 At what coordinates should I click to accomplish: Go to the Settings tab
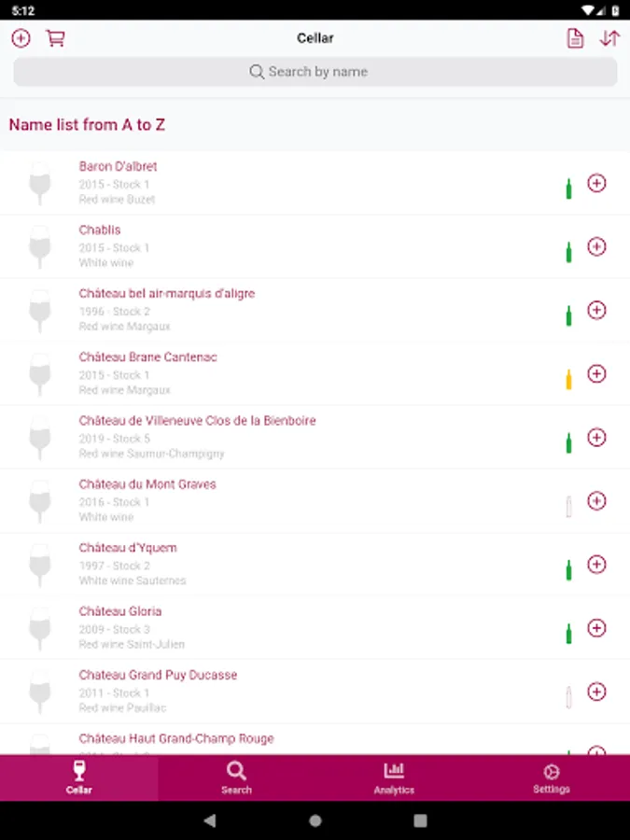(x=551, y=777)
